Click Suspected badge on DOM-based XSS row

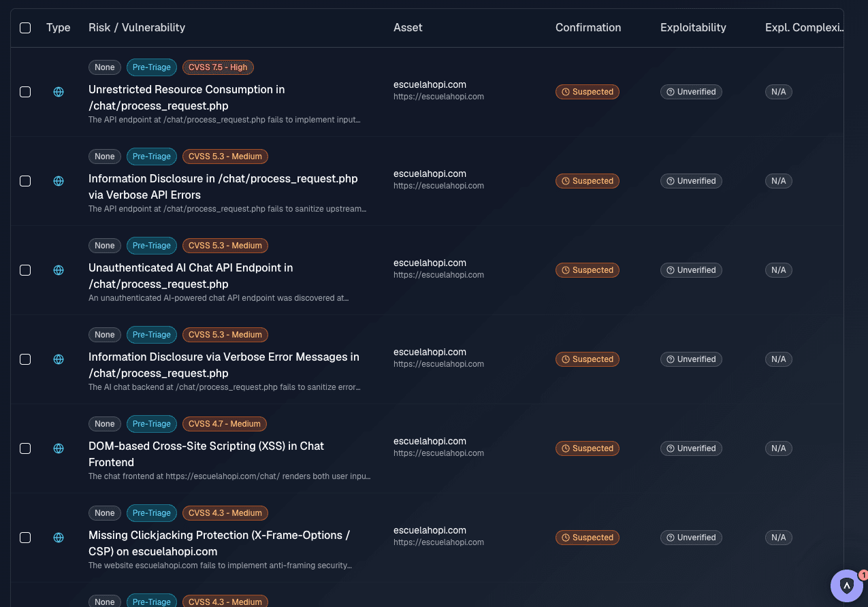[588, 448]
